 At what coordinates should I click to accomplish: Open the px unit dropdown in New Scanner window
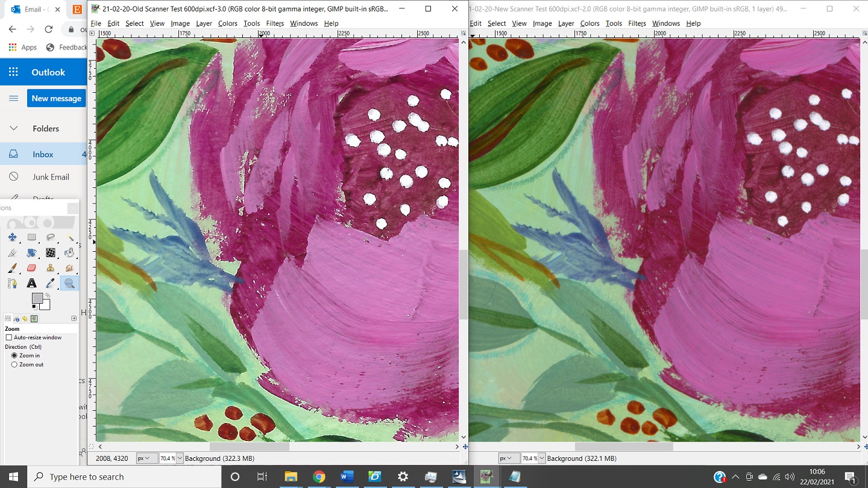click(x=509, y=458)
